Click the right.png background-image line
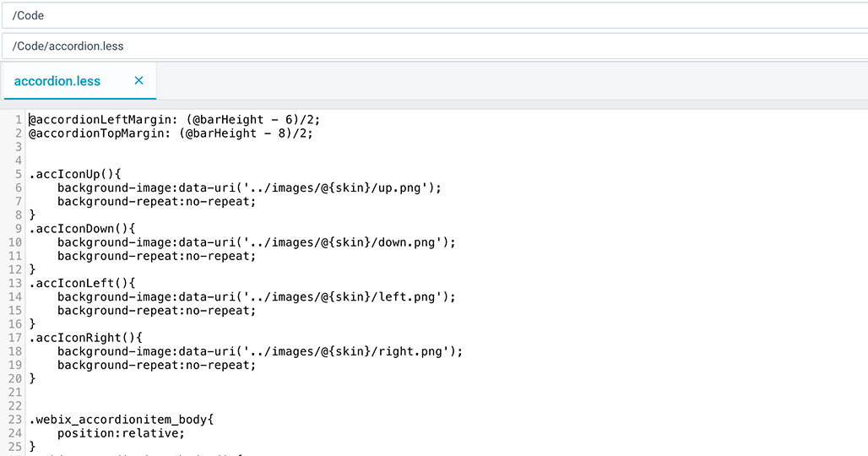 [x=260, y=351]
